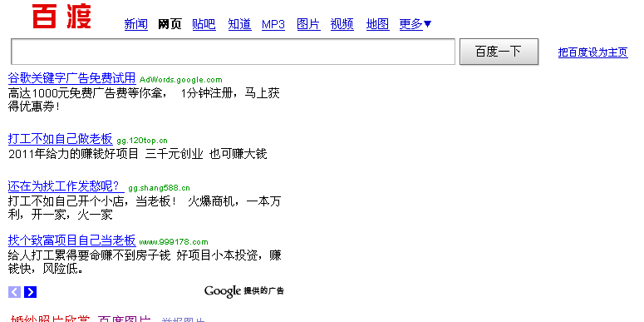
Task: Open the 知道 tab
Action: (x=240, y=24)
